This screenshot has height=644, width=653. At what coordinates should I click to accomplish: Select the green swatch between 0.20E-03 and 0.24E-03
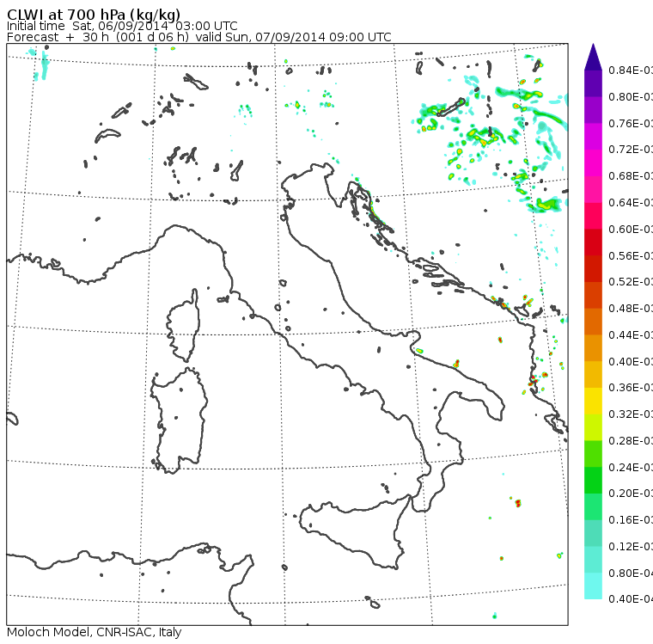pos(593,480)
